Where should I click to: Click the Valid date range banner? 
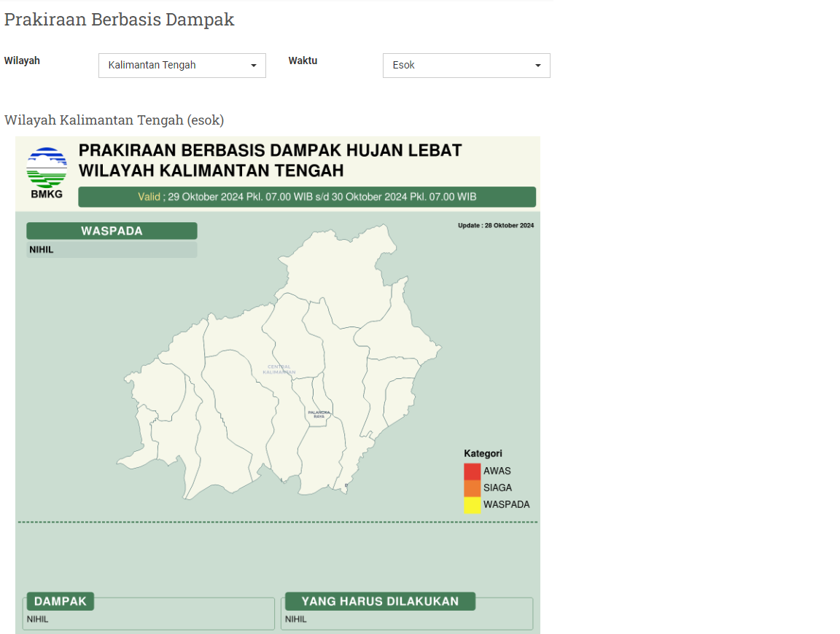pyautogui.click(x=307, y=197)
